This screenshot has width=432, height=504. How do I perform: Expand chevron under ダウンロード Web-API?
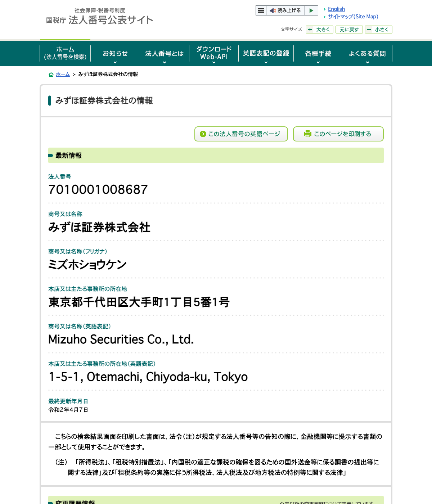click(214, 63)
